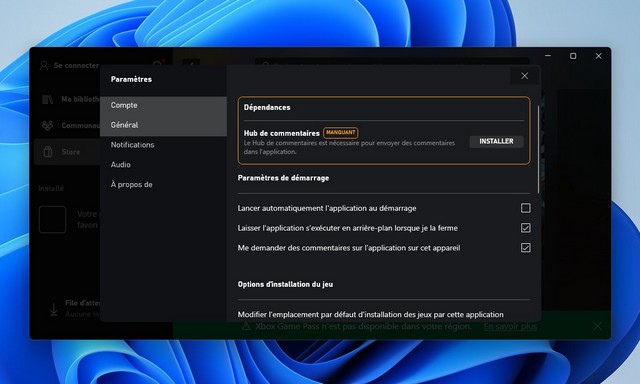Open the Notifications settings section
This screenshot has height=384, width=640.
[x=163, y=145]
